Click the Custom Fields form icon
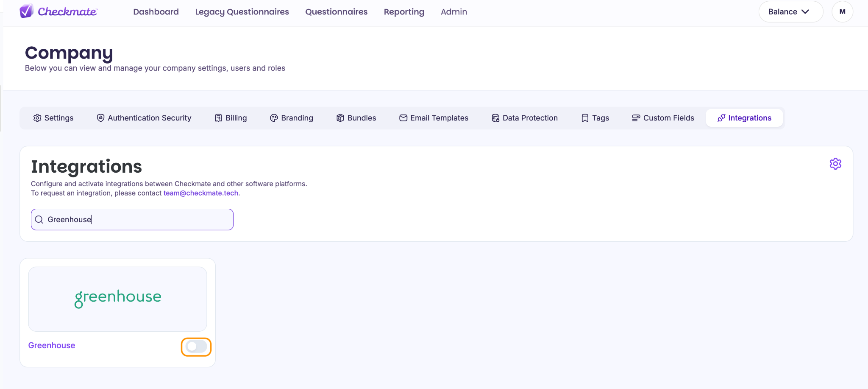 (636, 118)
